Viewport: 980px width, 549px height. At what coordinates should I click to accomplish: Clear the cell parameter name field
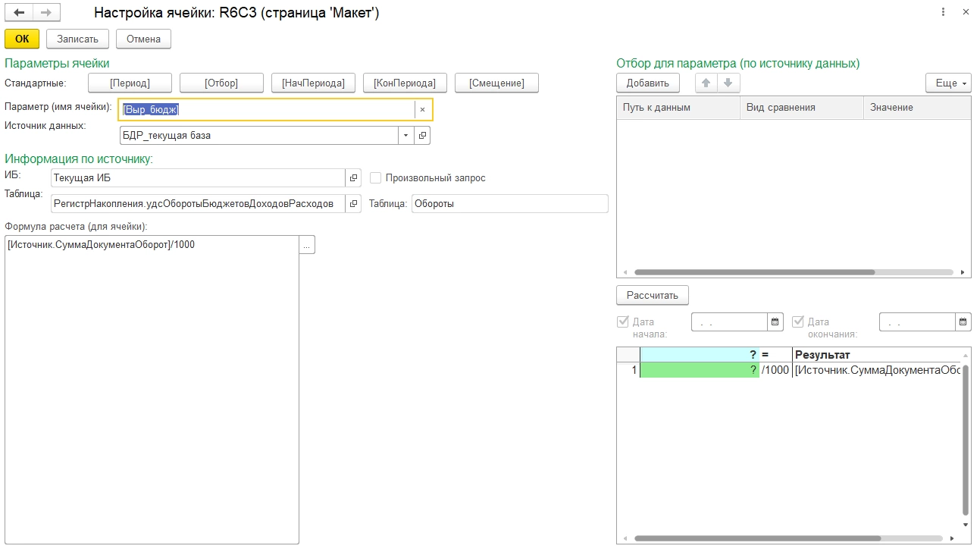coord(422,110)
